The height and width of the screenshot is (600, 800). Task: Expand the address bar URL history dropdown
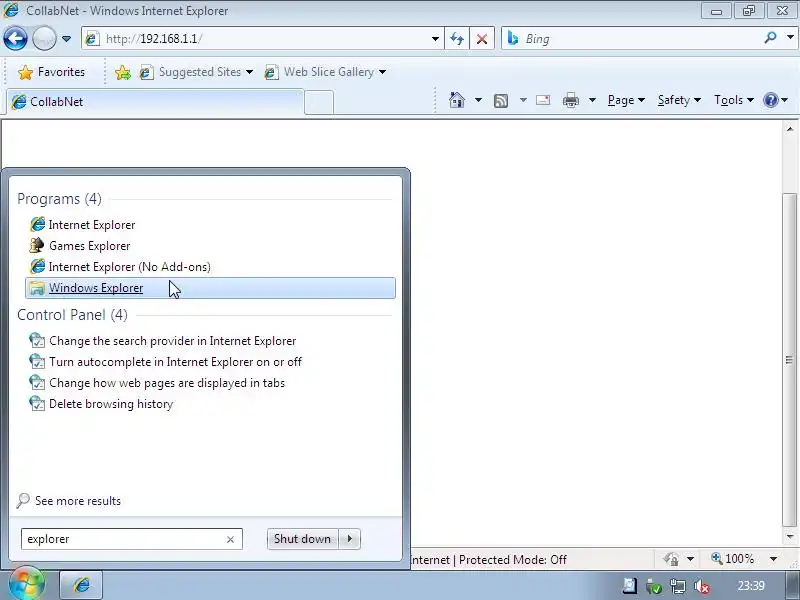(x=435, y=39)
